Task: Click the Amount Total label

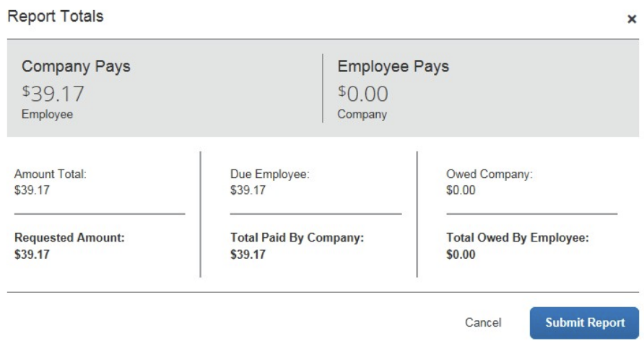Action: pos(50,174)
